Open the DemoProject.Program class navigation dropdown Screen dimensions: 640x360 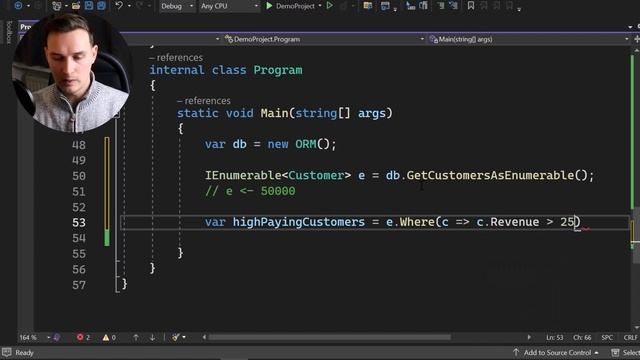pos(324,39)
